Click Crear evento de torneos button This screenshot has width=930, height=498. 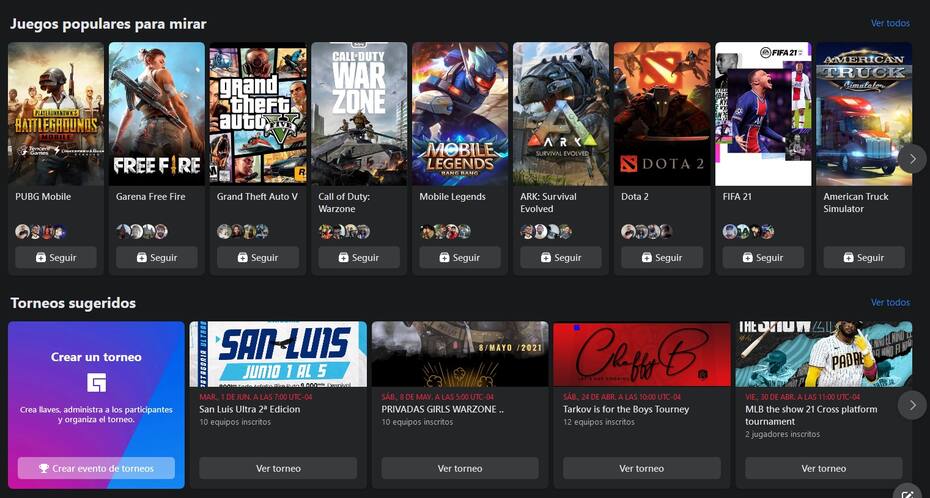click(96, 468)
